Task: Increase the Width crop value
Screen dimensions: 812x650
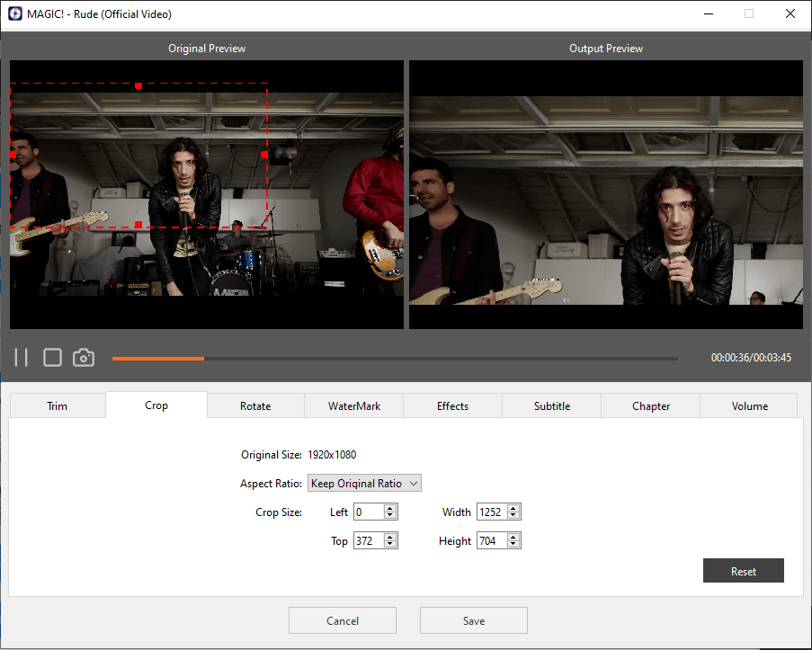Action: click(x=513, y=509)
